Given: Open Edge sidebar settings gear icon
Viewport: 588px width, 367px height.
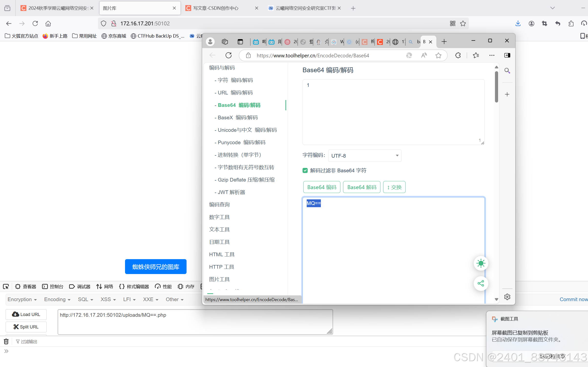Looking at the screenshot, I should (x=507, y=297).
